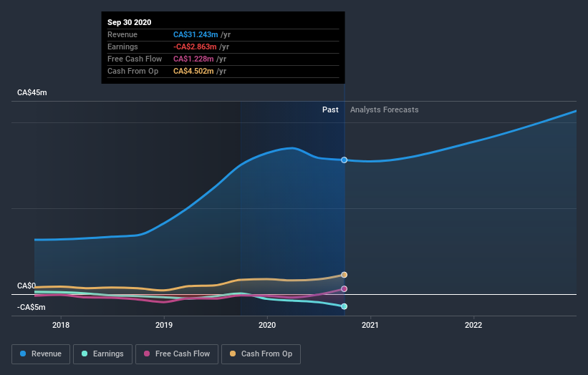Toggle the Revenue legend series
Image resolution: width=588 pixels, height=375 pixels.
pyautogui.click(x=41, y=354)
